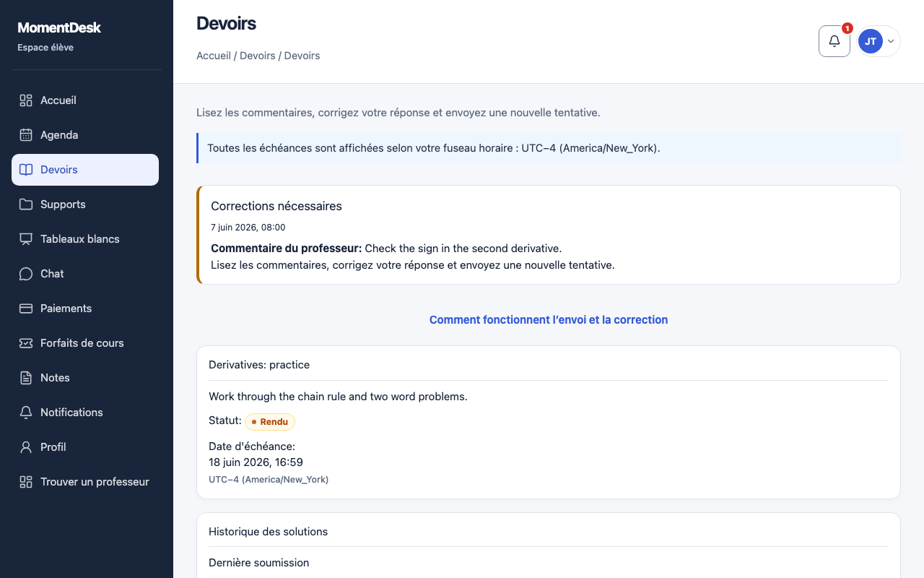Click the 'Commentaire du professeur:' label
924x578 pixels.
pos(287,249)
